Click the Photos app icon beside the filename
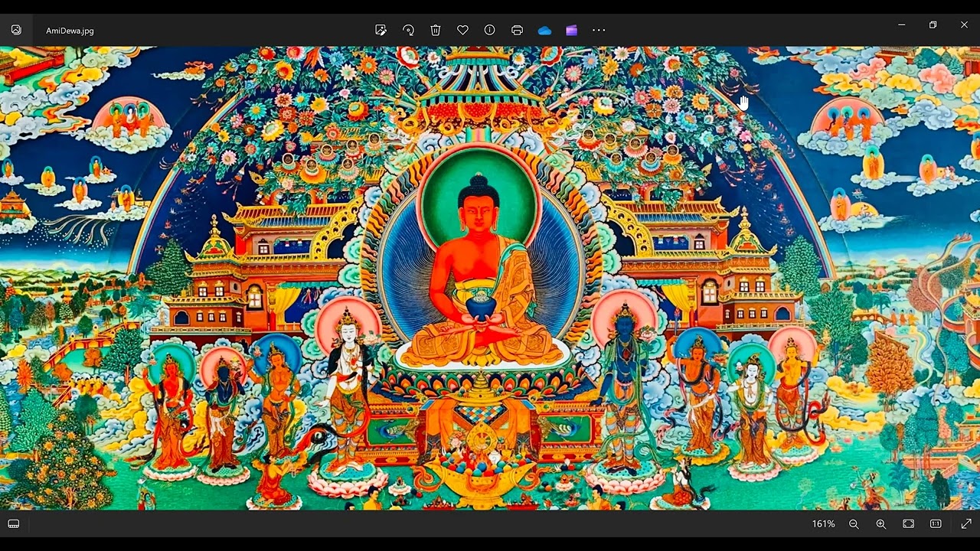Image resolution: width=980 pixels, height=551 pixels. [16, 30]
